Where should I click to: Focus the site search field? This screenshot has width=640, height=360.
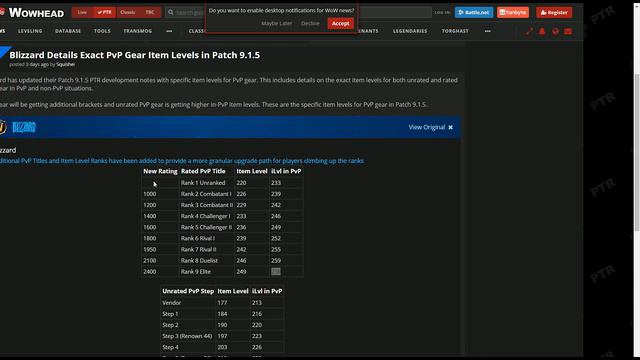[x=298, y=12]
